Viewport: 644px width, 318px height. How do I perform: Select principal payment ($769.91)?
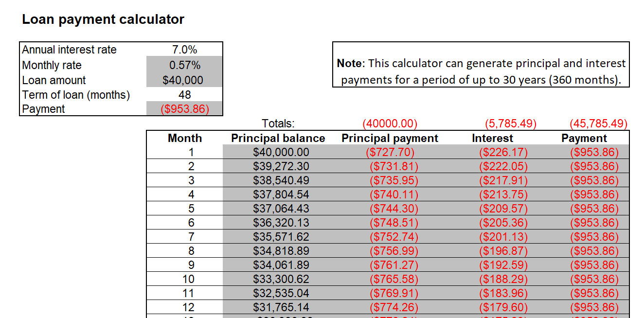point(394,293)
